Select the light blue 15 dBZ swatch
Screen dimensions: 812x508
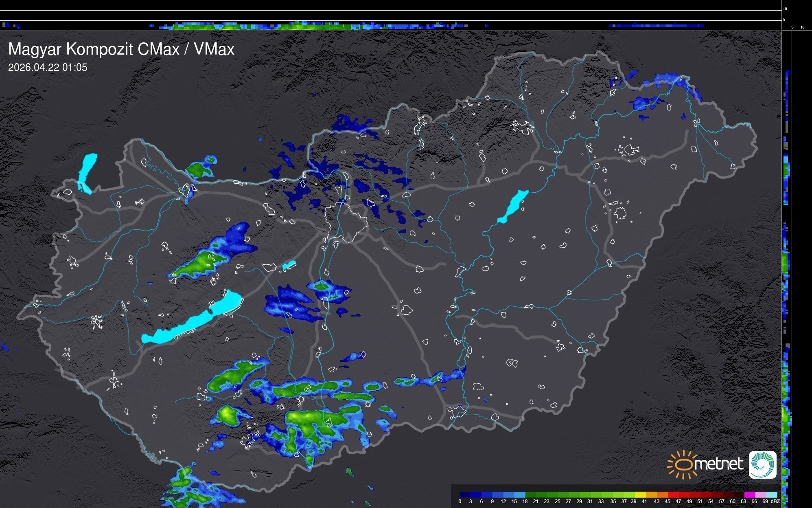[x=520, y=495]
